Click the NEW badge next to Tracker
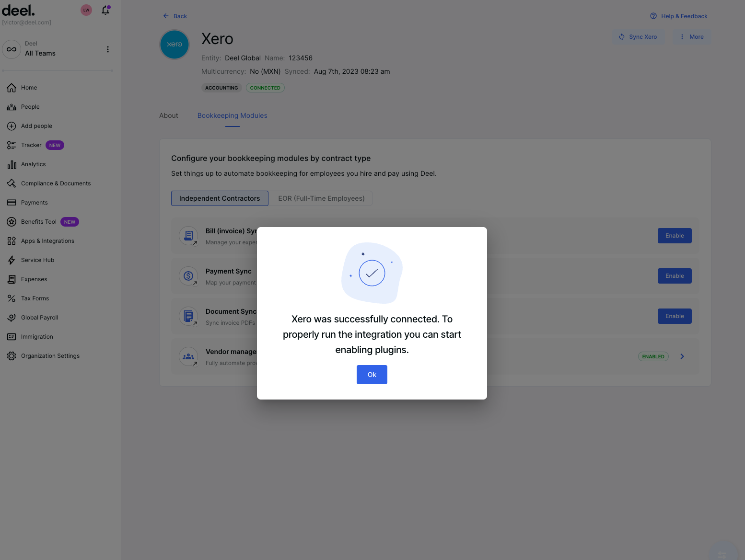Screen dimensions: 745x560 [55, 145]
